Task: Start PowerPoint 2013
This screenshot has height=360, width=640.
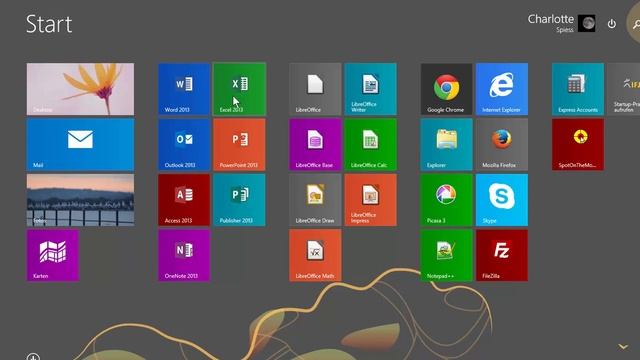Action: tap(240, 144)
